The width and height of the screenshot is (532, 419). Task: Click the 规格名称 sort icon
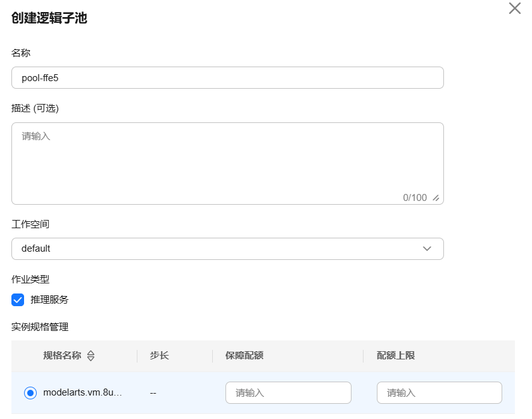[x=91, y=356]
